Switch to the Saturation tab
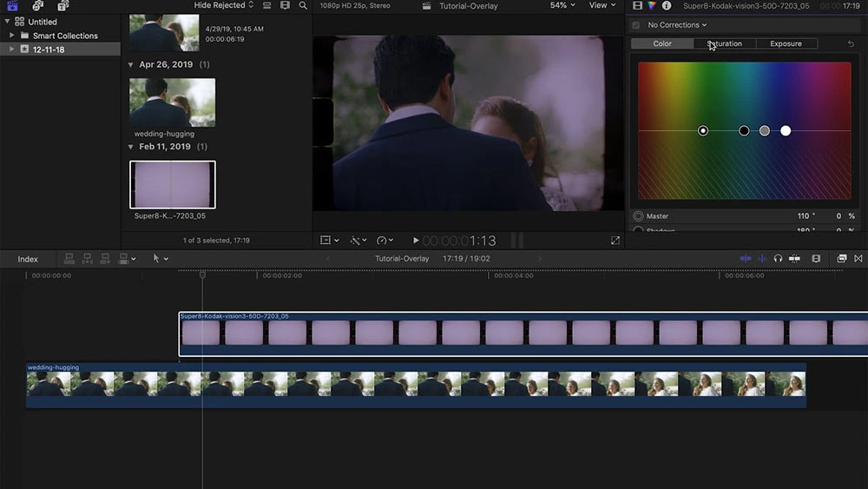 point(725,43)
